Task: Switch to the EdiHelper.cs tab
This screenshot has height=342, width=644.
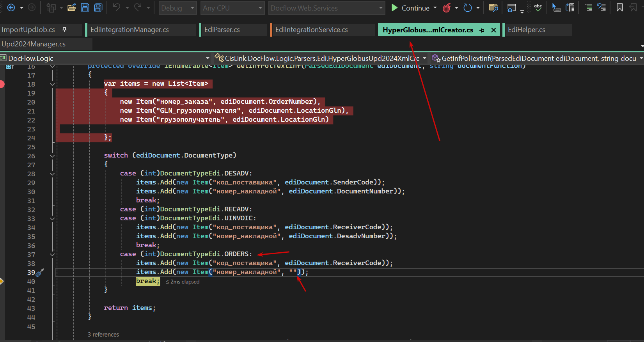Action: (527, 30)
